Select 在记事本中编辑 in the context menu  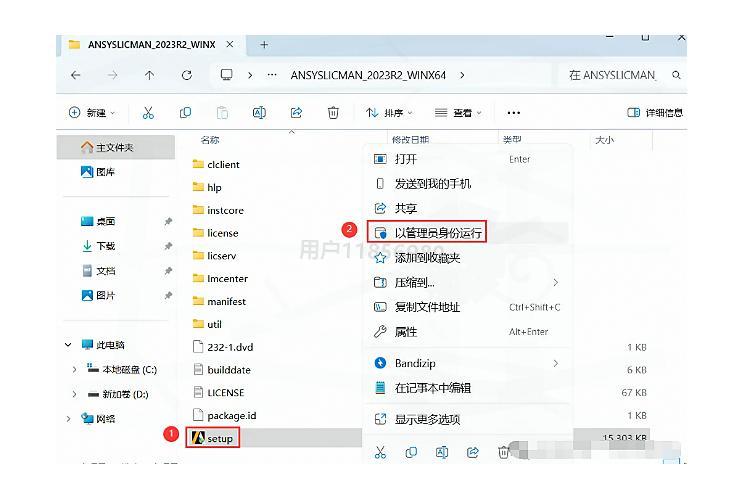click(x=469, y=388)
